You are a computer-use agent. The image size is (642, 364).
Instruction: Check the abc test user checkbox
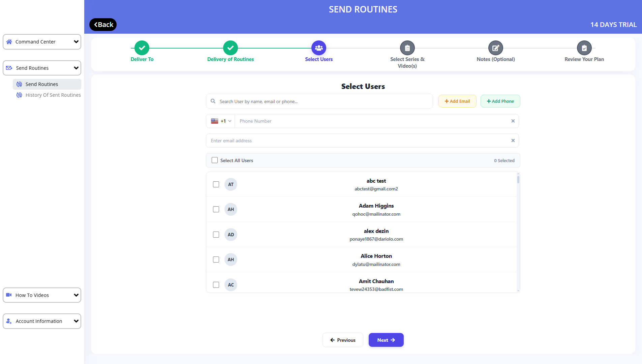click(216, 184)
